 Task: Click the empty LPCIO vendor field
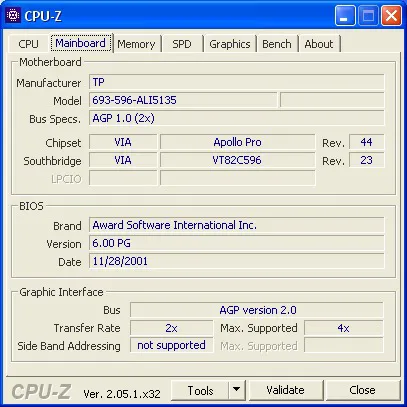[x=123, y=178]
